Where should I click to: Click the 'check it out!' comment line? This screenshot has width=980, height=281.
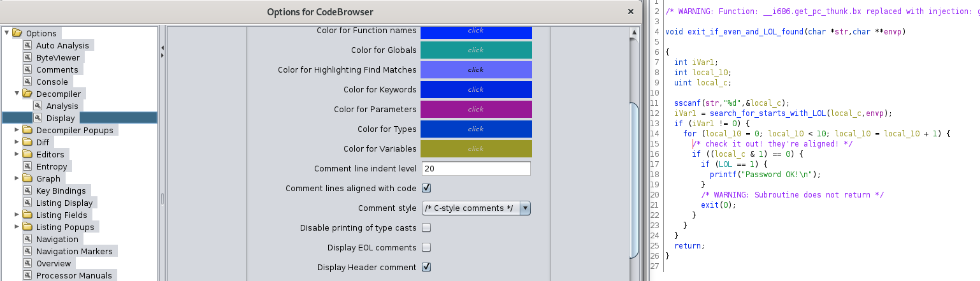772,143
